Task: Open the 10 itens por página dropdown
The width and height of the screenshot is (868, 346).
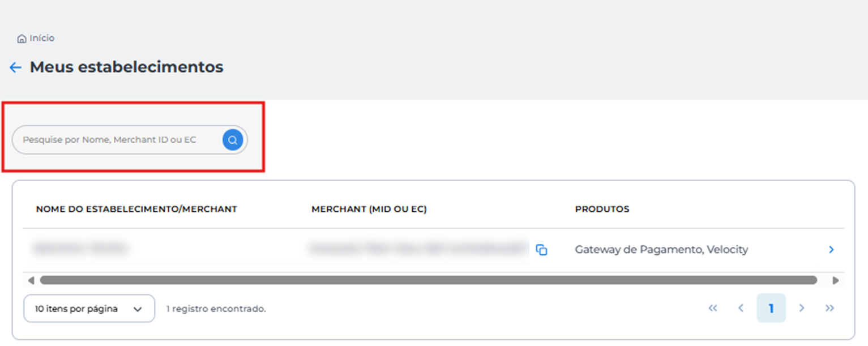Action: (89, 309)
